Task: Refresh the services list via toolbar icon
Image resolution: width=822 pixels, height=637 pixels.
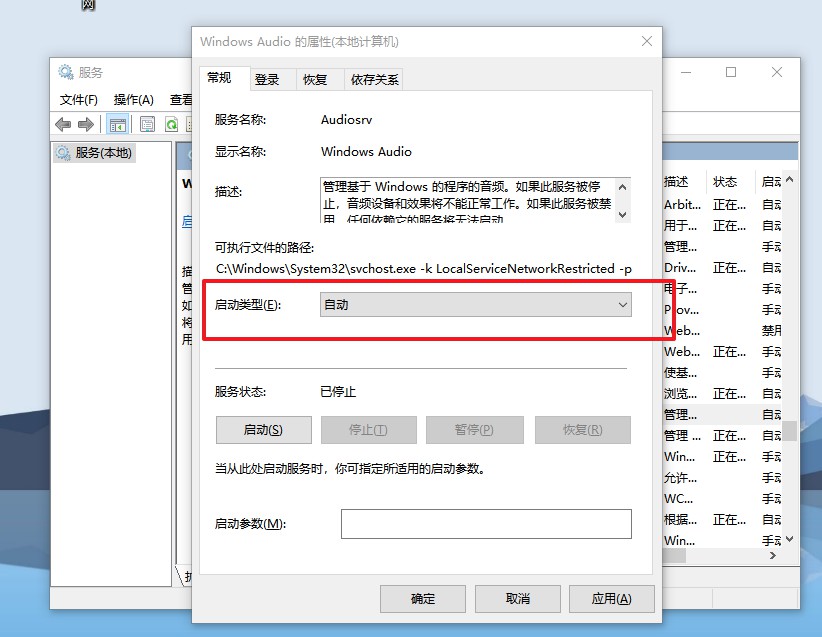Action: click(x=171, y=124)
